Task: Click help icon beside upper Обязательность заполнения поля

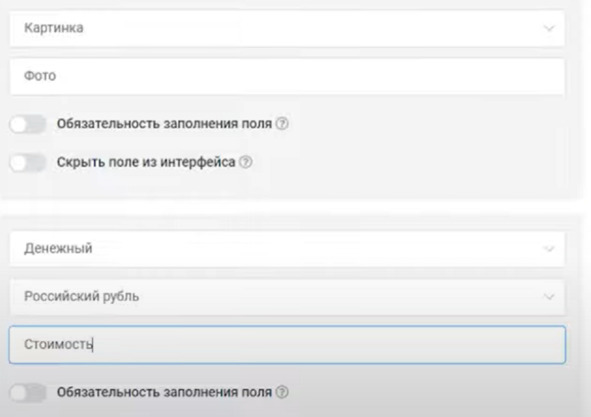Action: pos(282,124)
